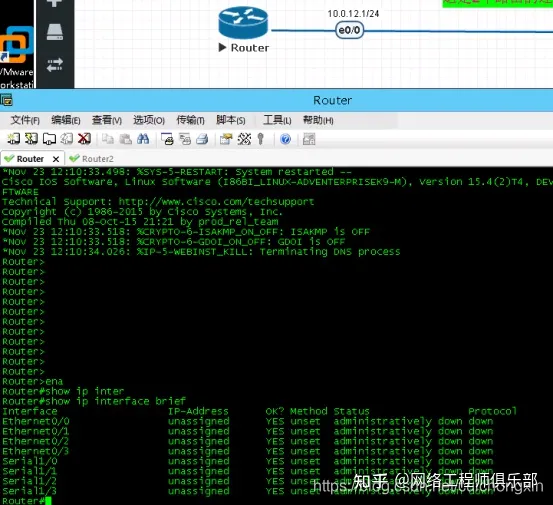553x505 pixels.
Task: Click the Serial1/3 interface name
Action: tap(29, 491)
